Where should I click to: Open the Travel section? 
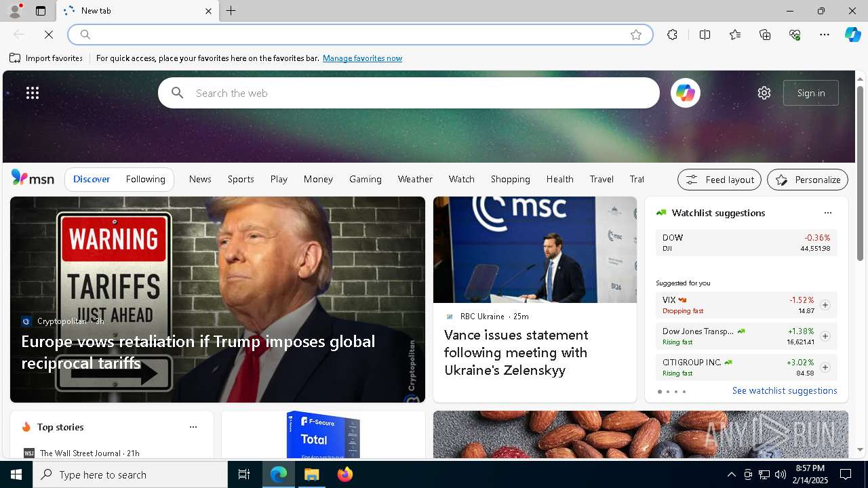point(601,179)
